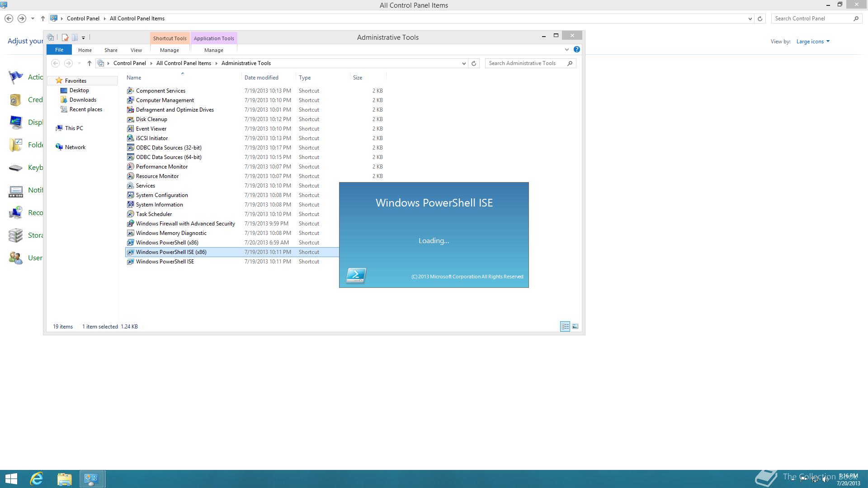Select the Performance Monitor shortcut icon
Viewport: 868px width, 488px height.
click(131, 167)
